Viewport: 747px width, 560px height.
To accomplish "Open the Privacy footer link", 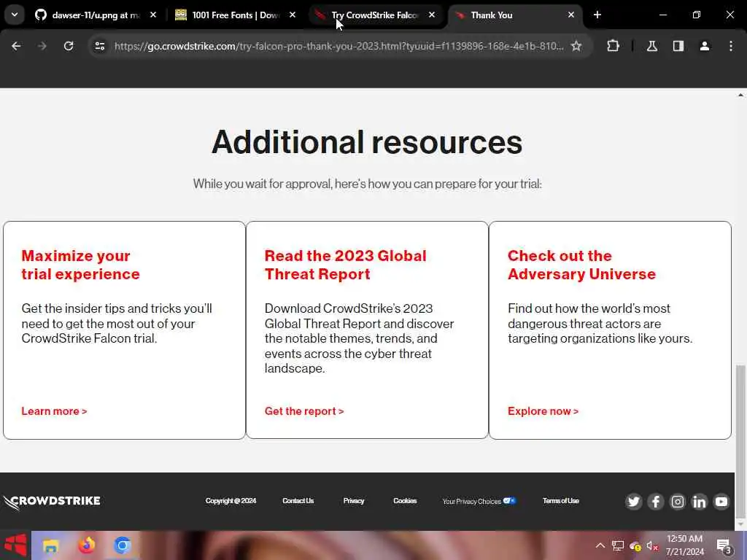I will 354,501.
